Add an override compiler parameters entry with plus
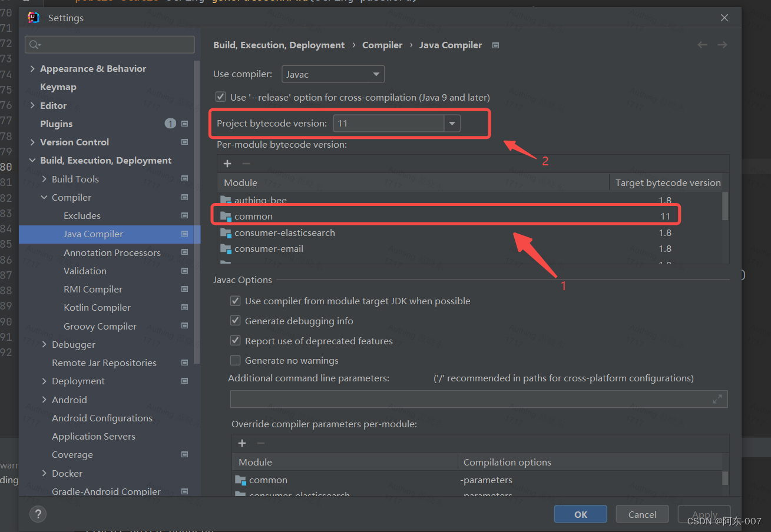 [x=242, y=443]
